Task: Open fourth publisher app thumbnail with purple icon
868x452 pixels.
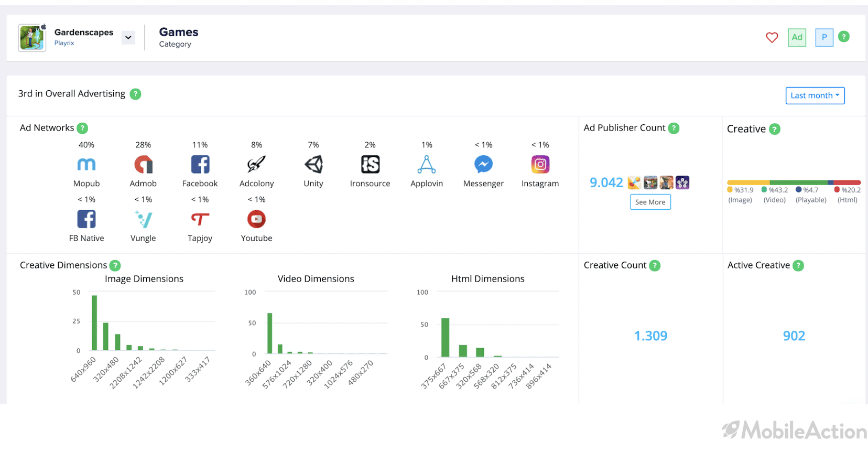Action: [682, 182]
